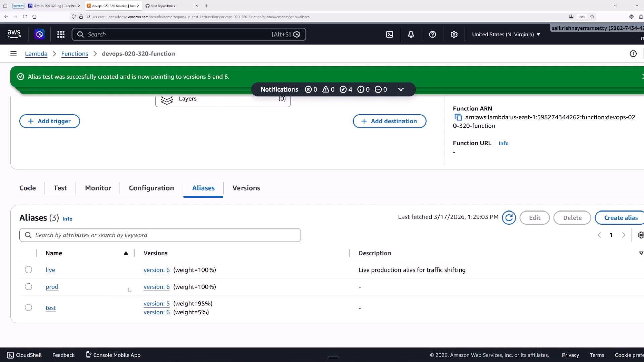Copy the Function ARN
The height and width of the screenshot is (362, 644).
(458, 117)
